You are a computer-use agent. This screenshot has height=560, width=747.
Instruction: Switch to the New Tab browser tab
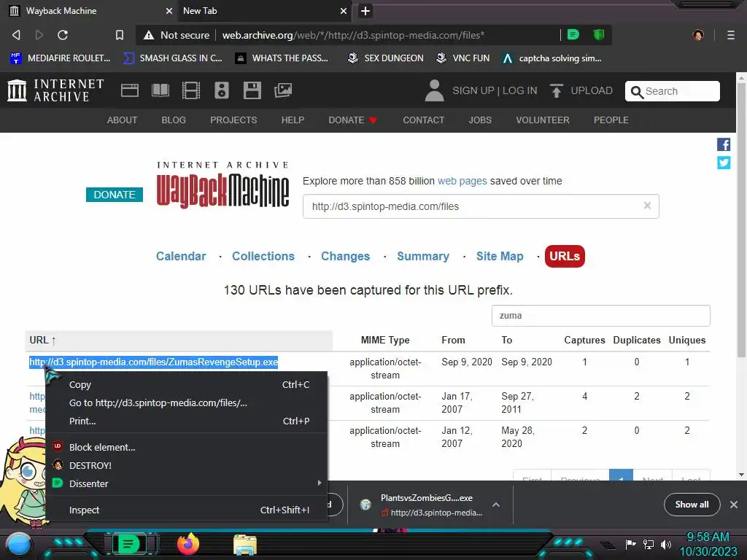pos(263,11)
